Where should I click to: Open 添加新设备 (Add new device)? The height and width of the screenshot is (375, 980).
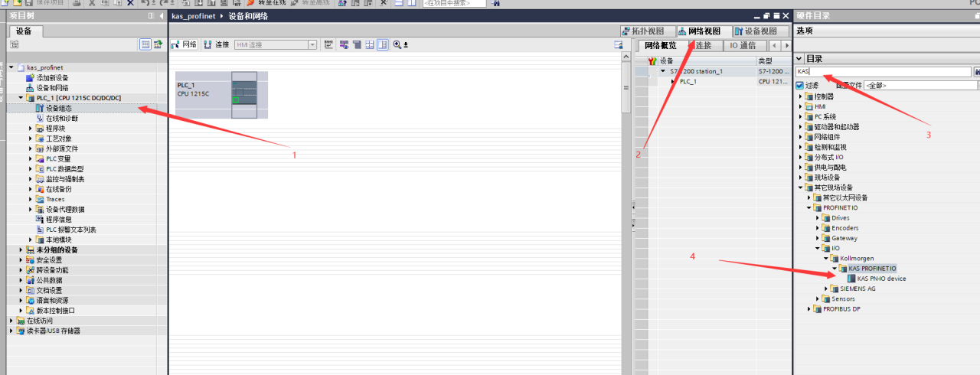tap(52, 78)
